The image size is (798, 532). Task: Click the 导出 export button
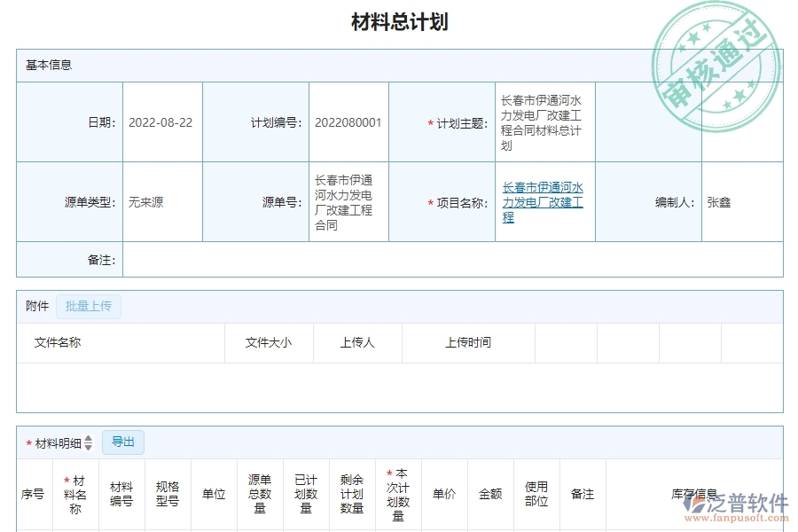(123, 442)
